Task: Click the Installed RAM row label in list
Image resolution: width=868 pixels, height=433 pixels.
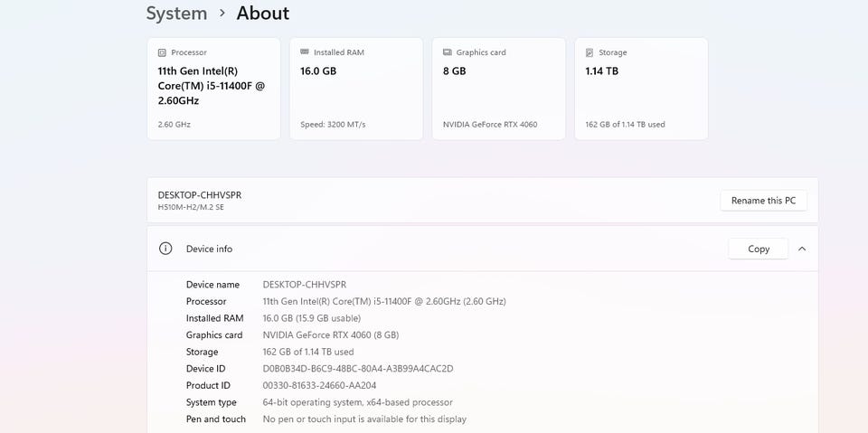Action: coord(215,318)
